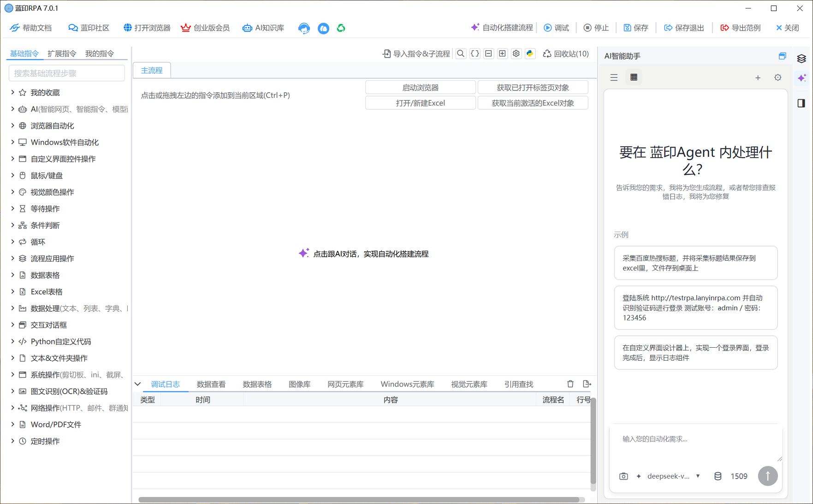Click the Python logo icon
Viewport: 813px width, 504px height.
530,53
